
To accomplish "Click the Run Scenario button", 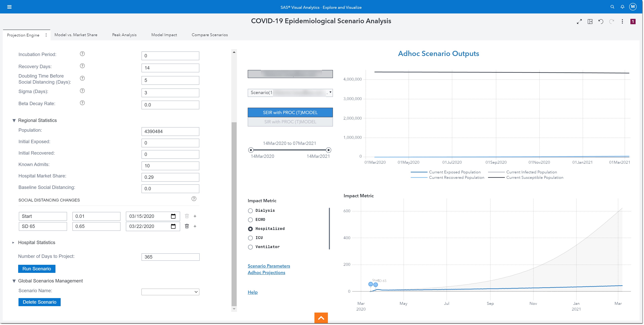I will pos(37,269).
